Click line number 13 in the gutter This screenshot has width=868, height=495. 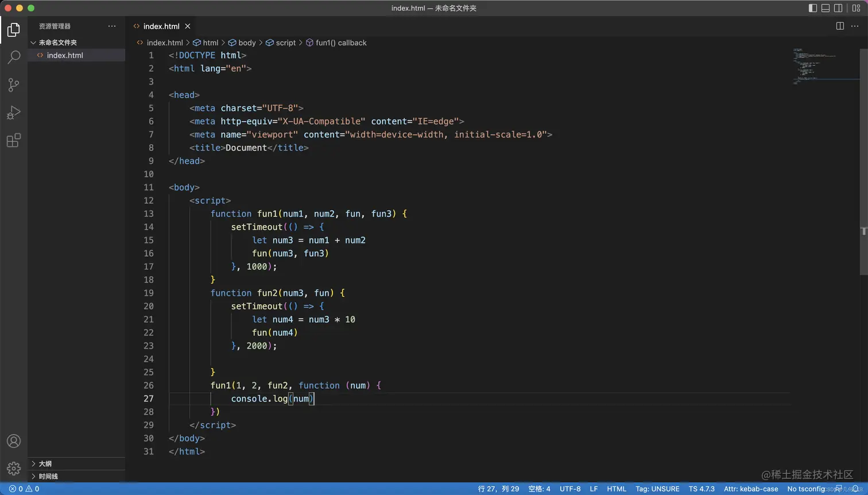coord(149,214)
